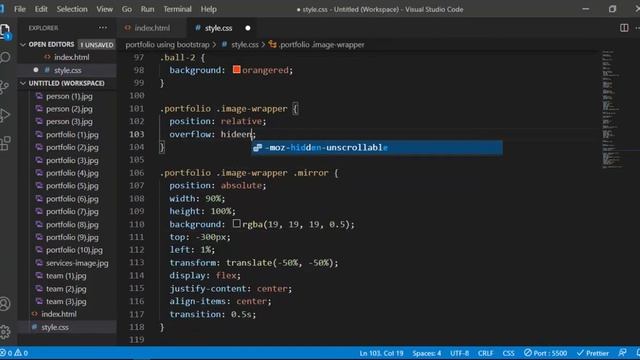Open the Run and Debug icon
The width and height of the screenshot is (640, 360).
4,115
